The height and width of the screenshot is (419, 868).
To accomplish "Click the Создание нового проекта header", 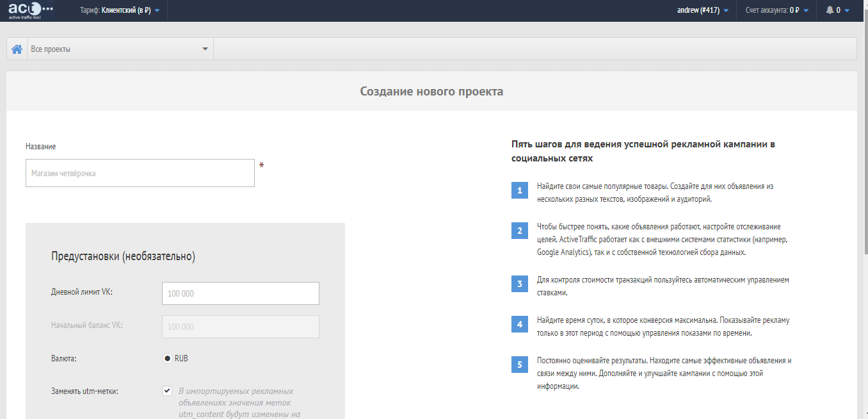I will pyautogui.click(x=431, y=92).
